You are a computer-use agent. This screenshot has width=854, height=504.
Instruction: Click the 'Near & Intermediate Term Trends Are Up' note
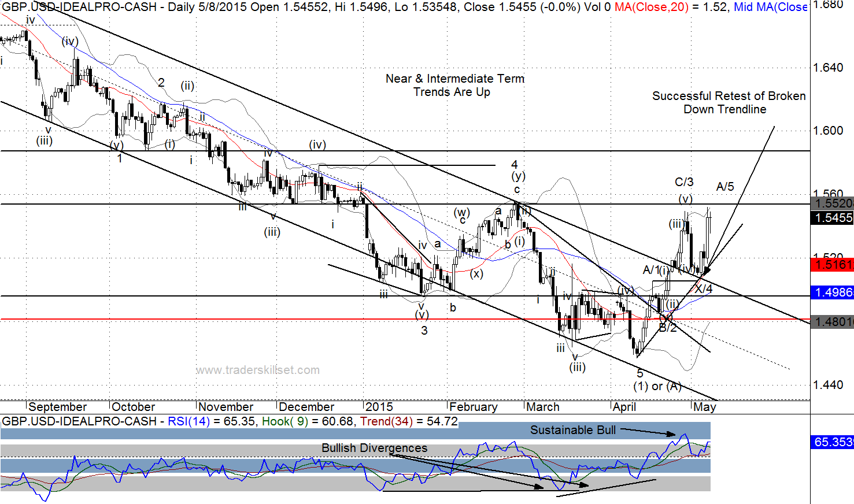click(455, 86)
